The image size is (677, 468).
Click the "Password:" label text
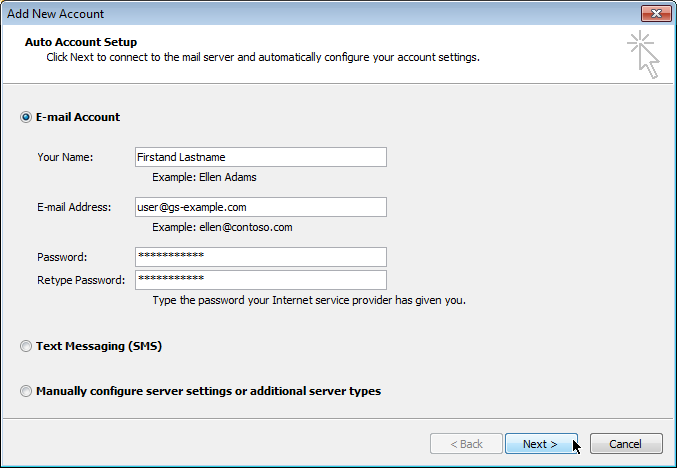(62, 257)
